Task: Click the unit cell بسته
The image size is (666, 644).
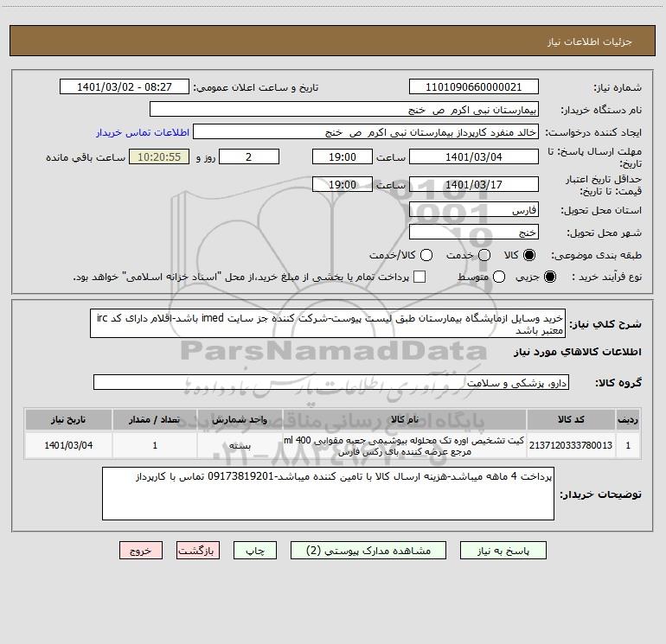Action: point(240,445)
